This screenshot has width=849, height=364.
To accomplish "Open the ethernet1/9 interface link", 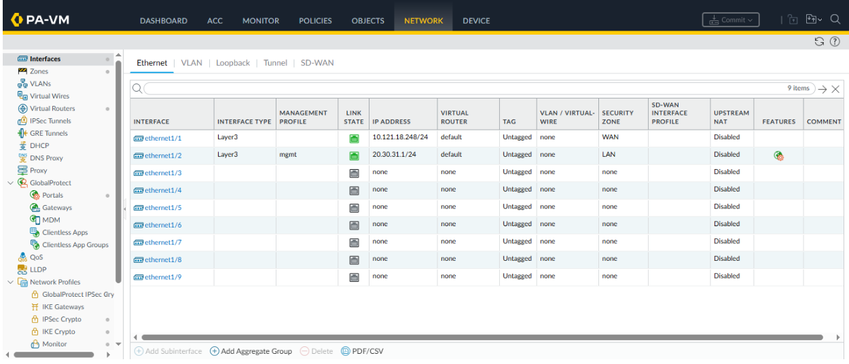I will [x=163, y=277].
